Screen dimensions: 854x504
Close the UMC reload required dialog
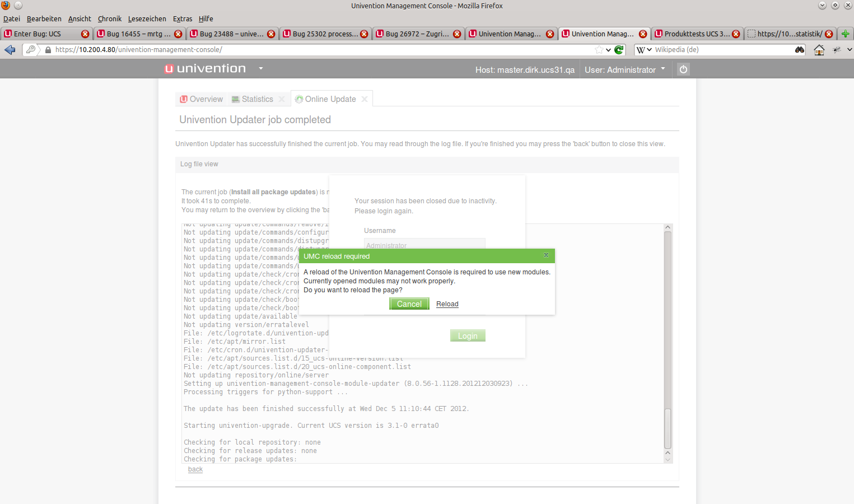pyautogui.click(x=546, y=255)
